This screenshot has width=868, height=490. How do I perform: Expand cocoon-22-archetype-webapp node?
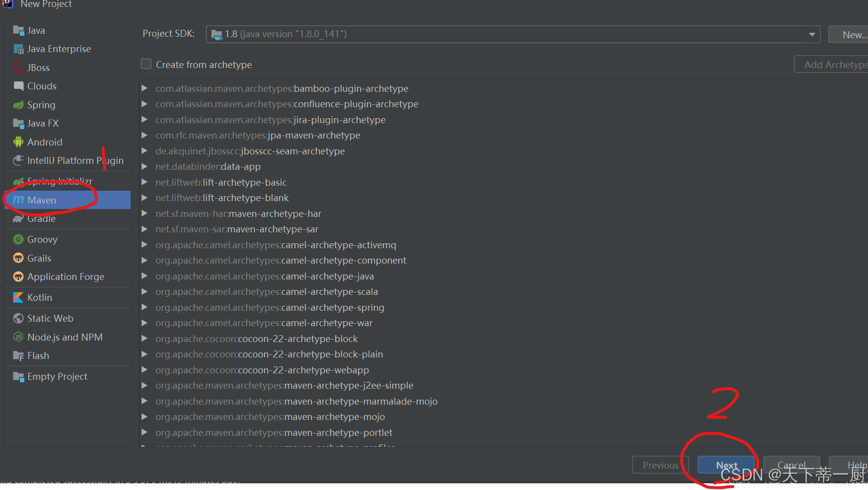click(x=145, y=370)
